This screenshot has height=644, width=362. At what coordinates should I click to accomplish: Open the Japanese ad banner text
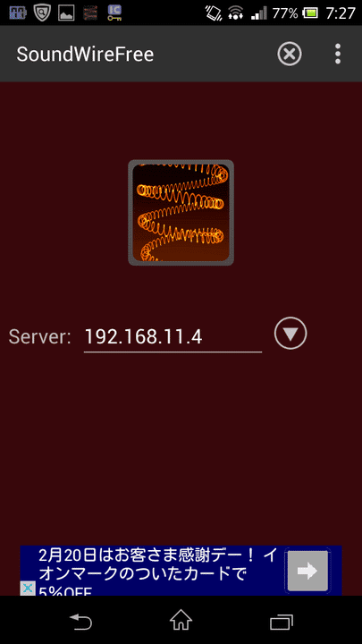pyautogui.click(x=158, y=572)
